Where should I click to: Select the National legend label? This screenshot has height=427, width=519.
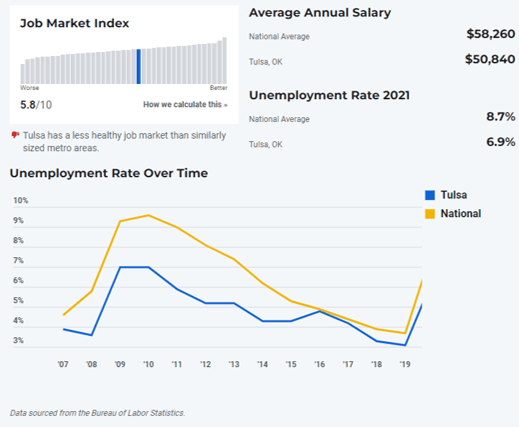[x=461, y=213]
